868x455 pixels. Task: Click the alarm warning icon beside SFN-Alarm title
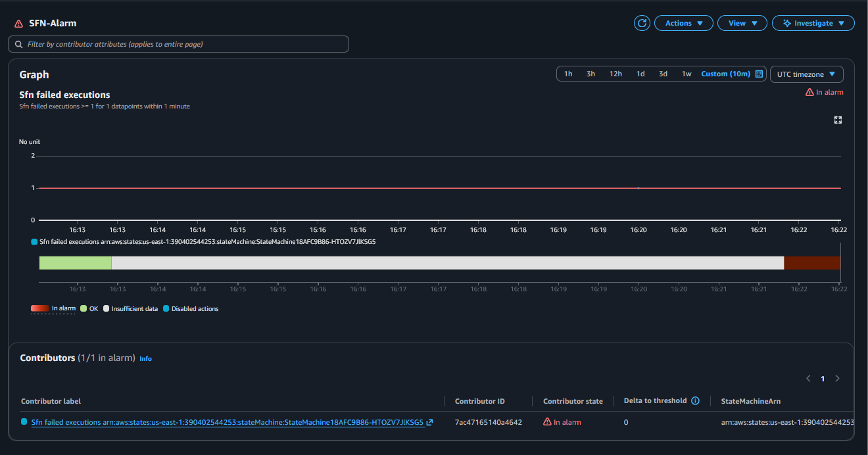(18, 22)
